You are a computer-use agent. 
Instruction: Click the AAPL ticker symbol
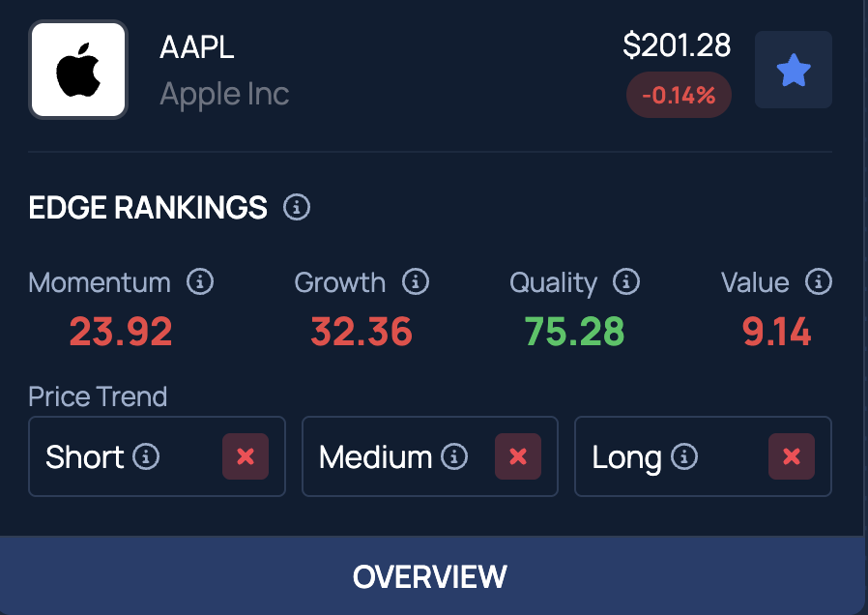point(197,47)
